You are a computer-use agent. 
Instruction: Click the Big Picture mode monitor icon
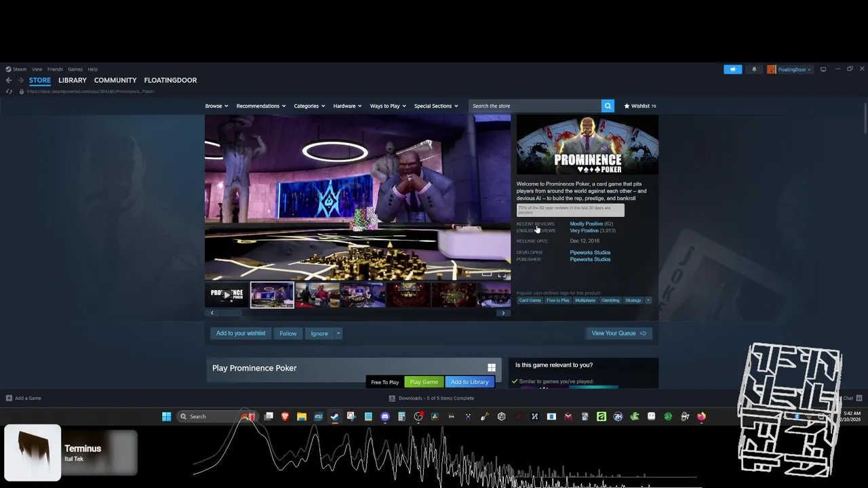point(823,69)
